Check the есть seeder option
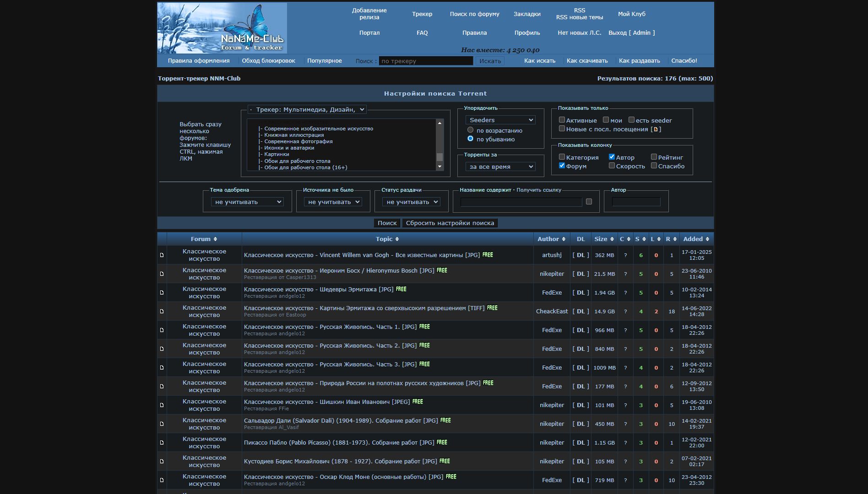 [631, 120]
